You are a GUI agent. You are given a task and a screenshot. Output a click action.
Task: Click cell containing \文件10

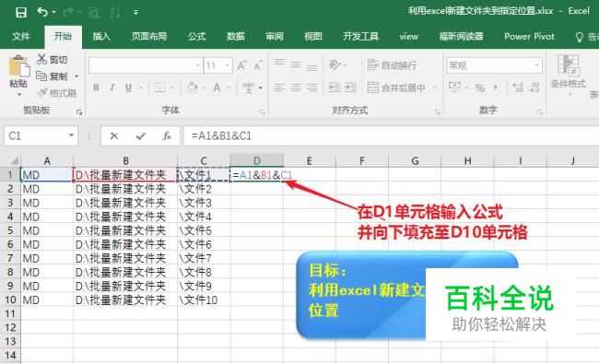204,300
